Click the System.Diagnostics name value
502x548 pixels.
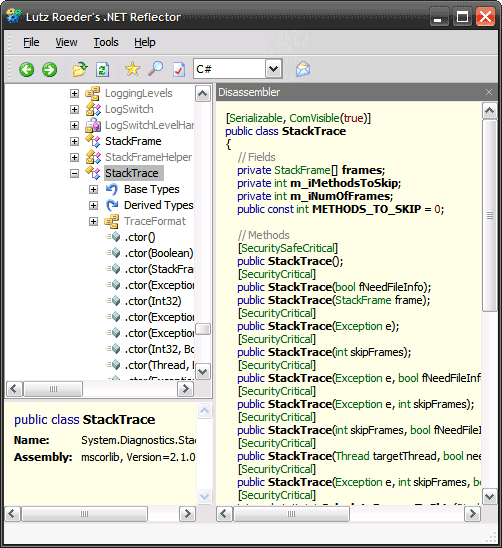point(138,440)
